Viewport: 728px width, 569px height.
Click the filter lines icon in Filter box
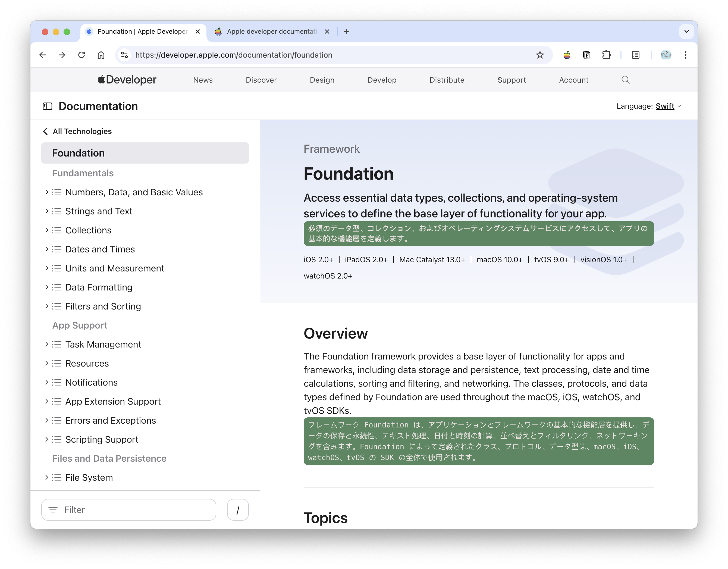pos(53,510)
